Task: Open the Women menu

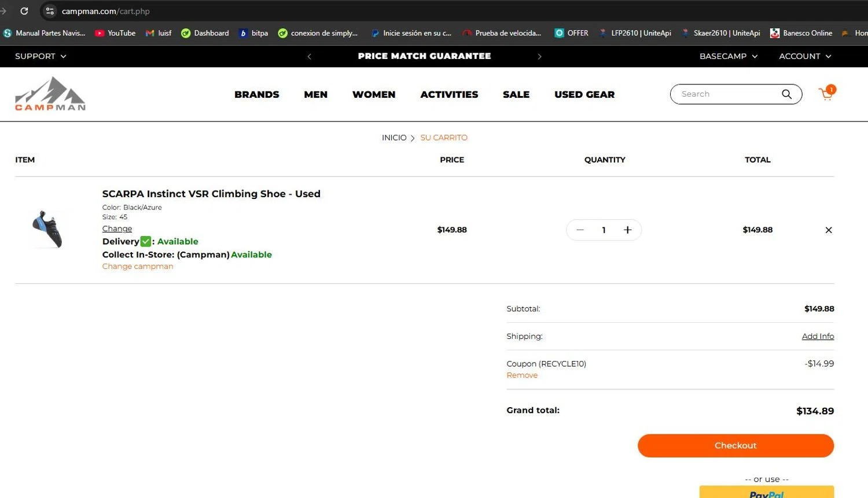Action: click(374, 94)
